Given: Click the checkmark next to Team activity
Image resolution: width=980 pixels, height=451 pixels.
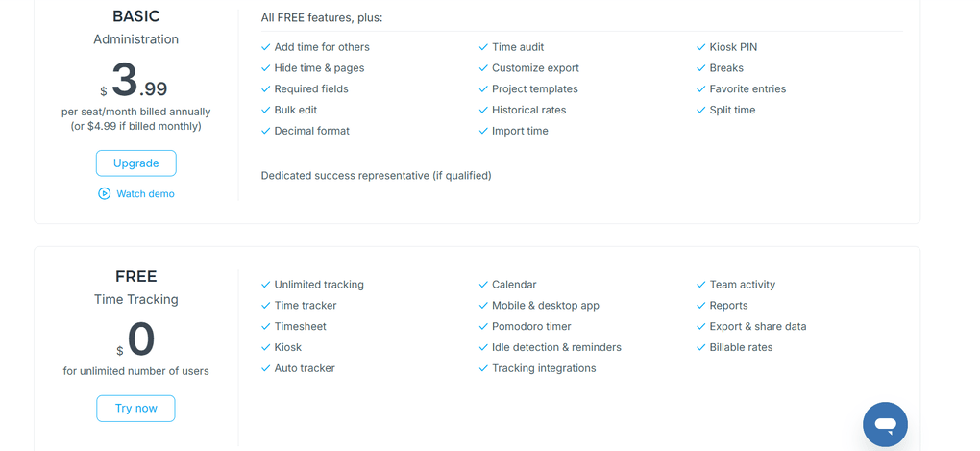Looking at the screenshot, I should 701,285.
